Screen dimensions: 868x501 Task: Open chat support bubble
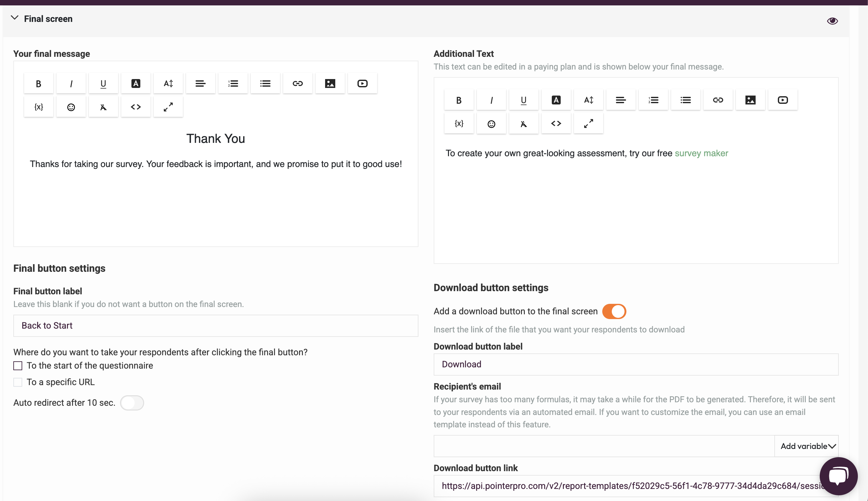point(838,476)
